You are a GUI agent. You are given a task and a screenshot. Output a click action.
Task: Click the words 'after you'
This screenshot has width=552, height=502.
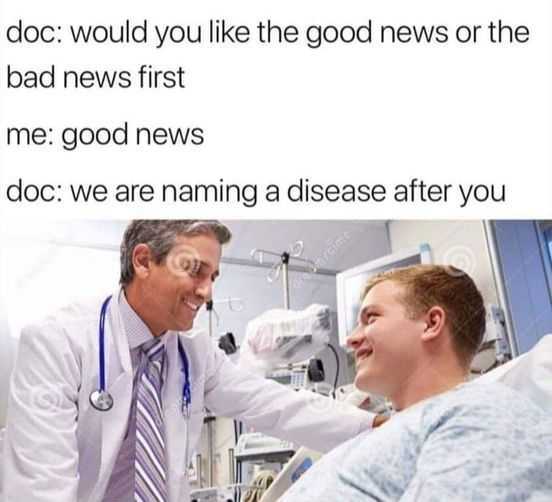click(449, 193)
